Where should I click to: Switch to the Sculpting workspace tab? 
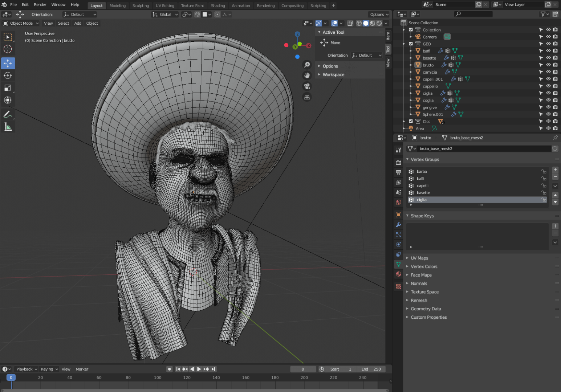[141, 5]
